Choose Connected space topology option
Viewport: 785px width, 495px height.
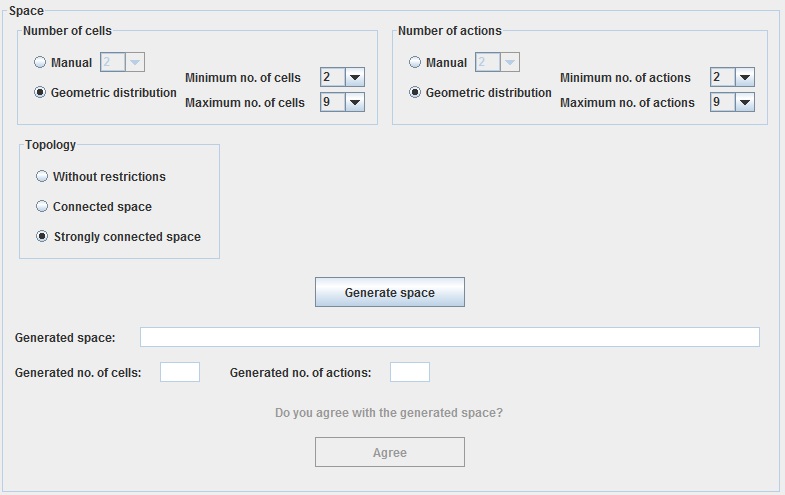coord(42,206)
